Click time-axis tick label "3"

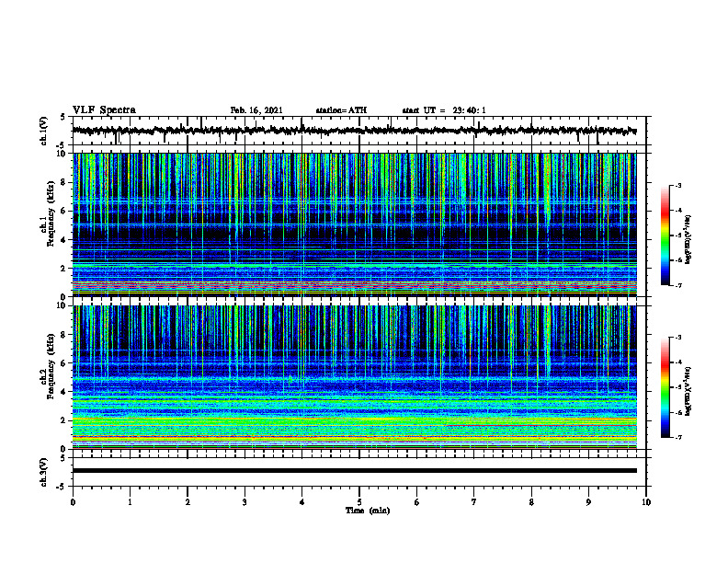245,502
